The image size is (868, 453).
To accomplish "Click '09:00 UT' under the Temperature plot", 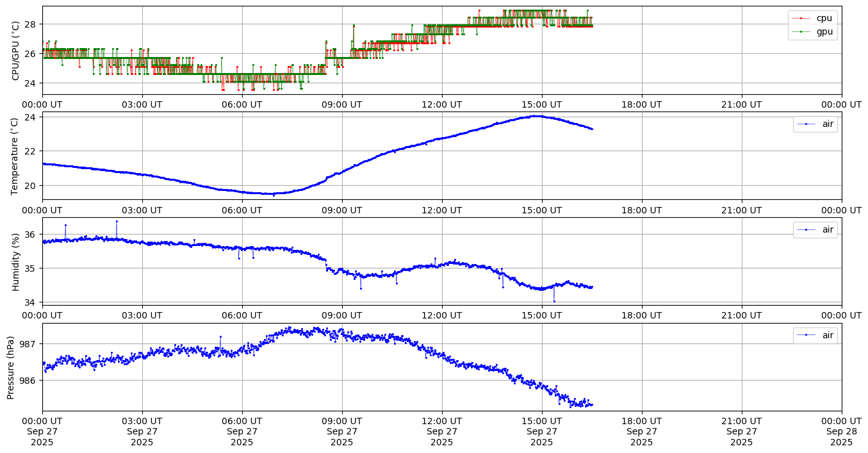I will coord(342,210).
